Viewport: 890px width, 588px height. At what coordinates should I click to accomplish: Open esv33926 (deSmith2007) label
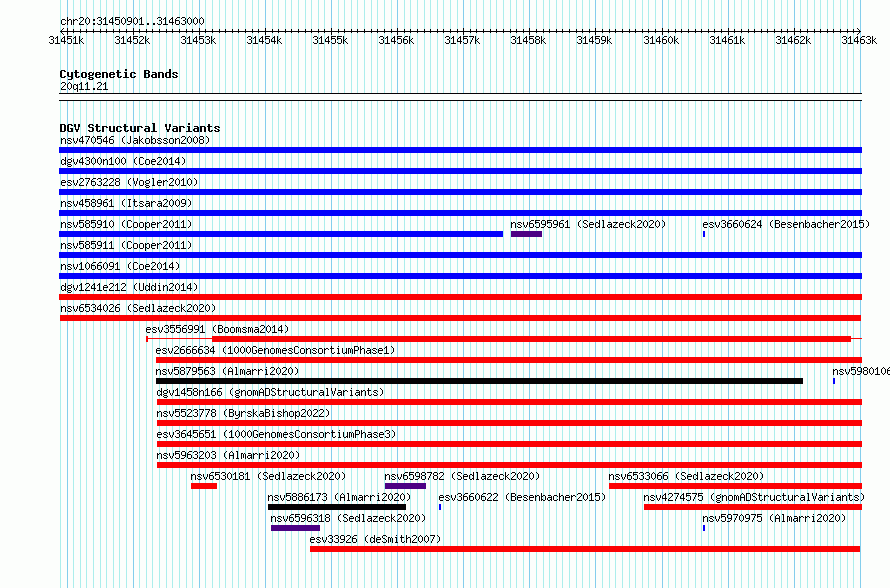click(x=376, y=539)
